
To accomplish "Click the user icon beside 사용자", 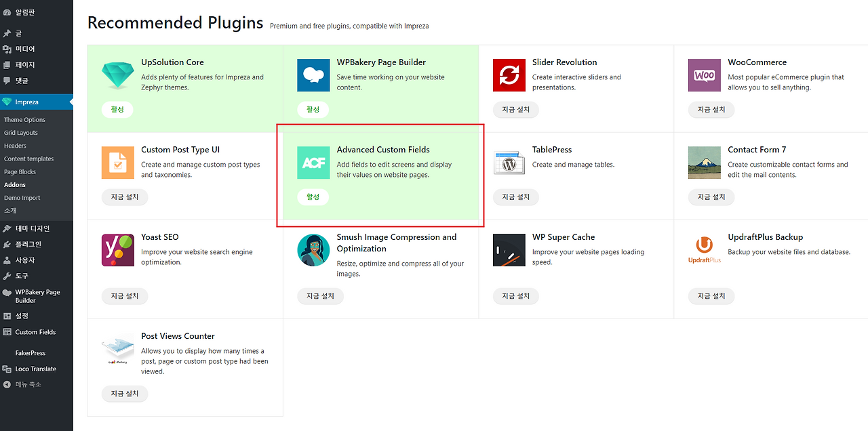I will 7,260.
